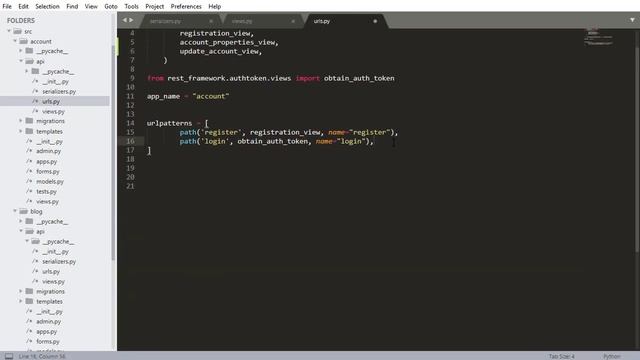Open the File menu

tap(7, 7)
